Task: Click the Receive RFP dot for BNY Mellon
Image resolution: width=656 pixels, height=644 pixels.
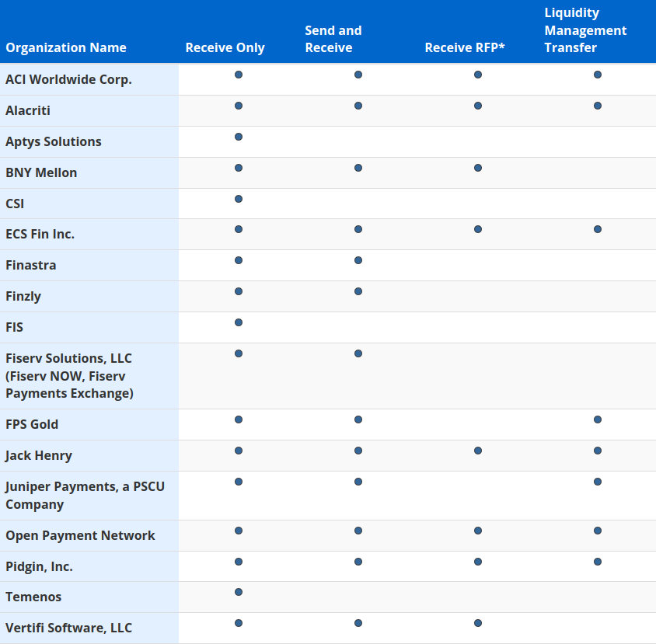Action: (478, 168)
